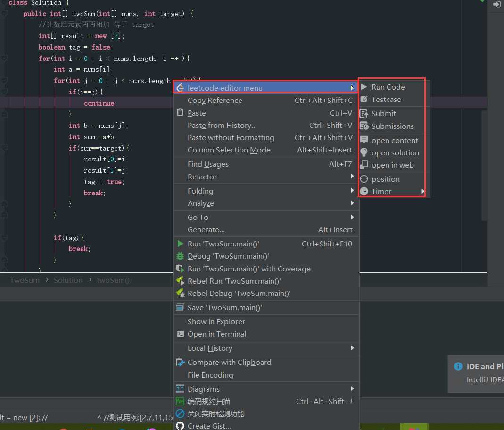Click the 编码规约扫描 scan icon
Screen dimensions: 504x430
tap(180, 401)
